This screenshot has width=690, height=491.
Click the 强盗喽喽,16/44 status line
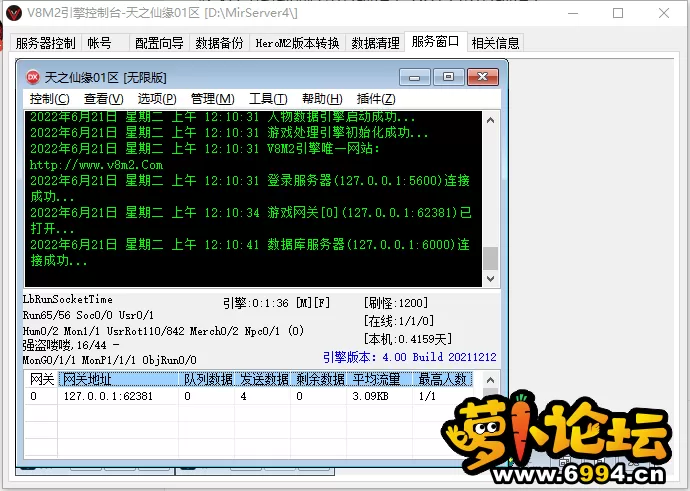[x=70, y=345]
